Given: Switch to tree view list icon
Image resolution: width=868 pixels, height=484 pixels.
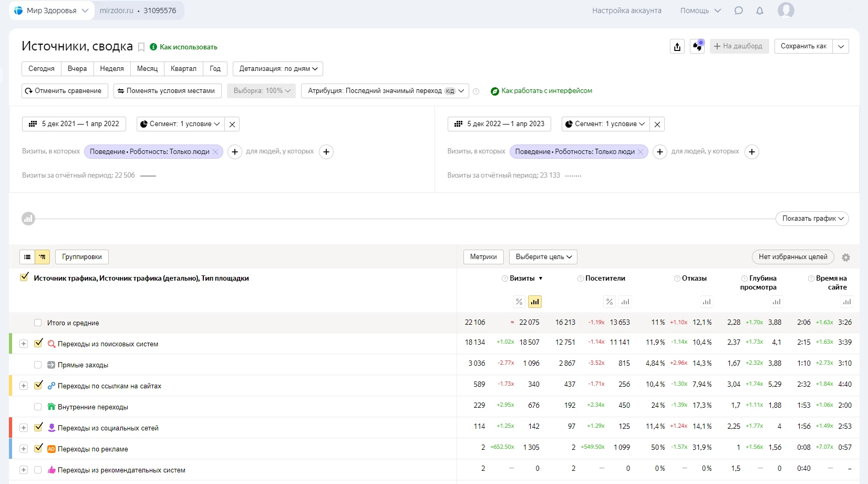Looking at the screenshot, I should pyautogui.click(x=43, y=257).
